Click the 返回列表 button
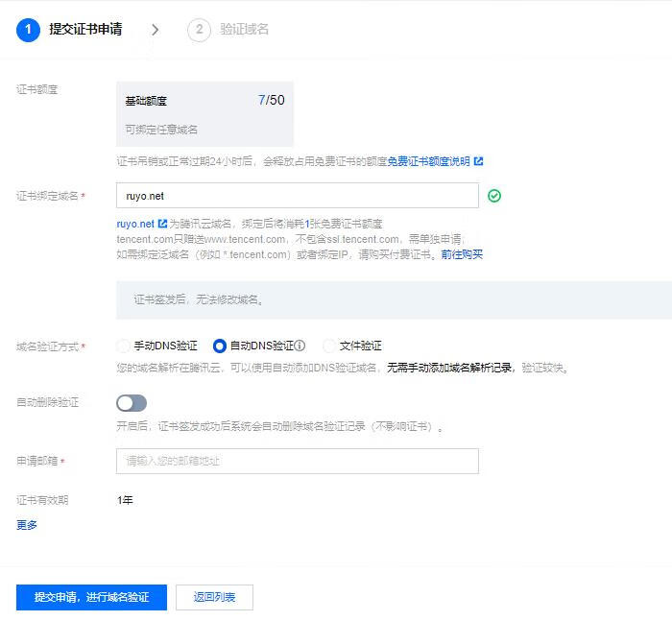 tap(214, 597)
